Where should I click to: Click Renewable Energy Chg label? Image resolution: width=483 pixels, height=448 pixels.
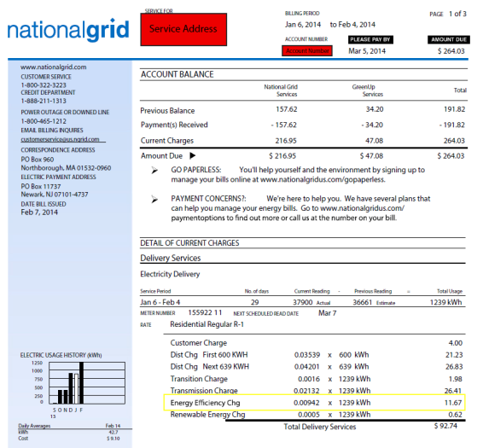[x=207, y=415]
